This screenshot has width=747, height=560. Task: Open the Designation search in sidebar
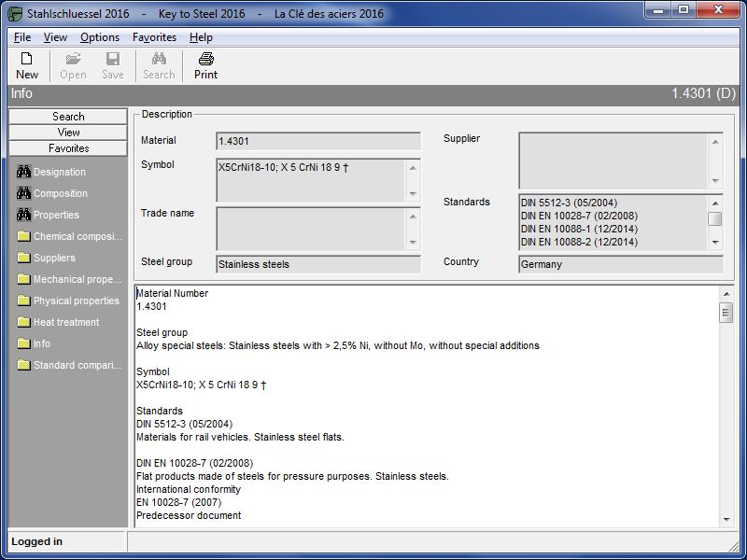click(x=60, y=172)
